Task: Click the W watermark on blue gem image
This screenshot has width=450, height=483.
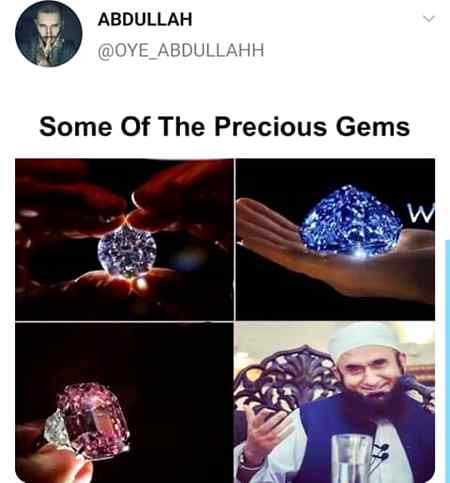Action: tap(422, 214)
